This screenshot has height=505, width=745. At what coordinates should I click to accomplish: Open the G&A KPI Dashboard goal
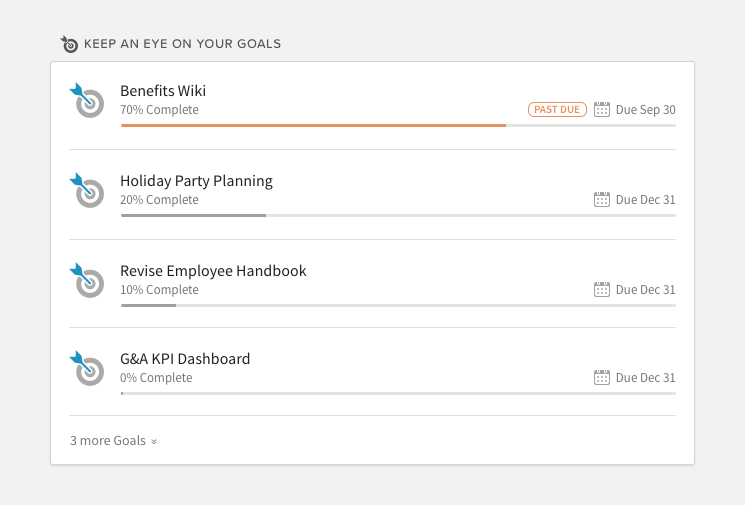pyautogui.click(x=185, y=359)
